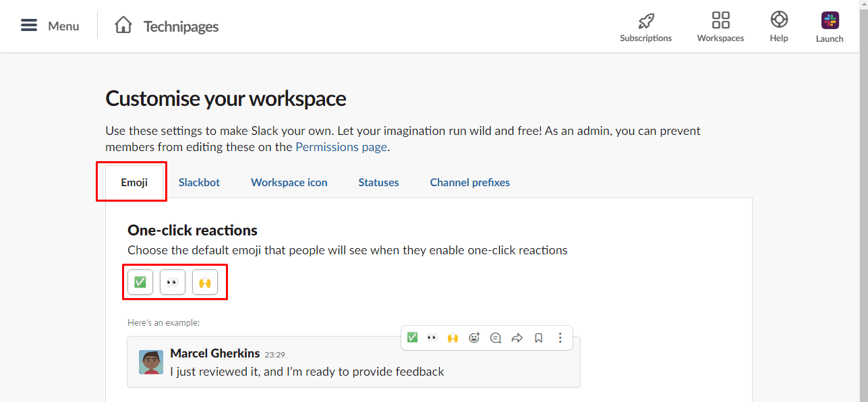
Task: Open the Workspaces grid icon
Action: [x=720, y=20]
